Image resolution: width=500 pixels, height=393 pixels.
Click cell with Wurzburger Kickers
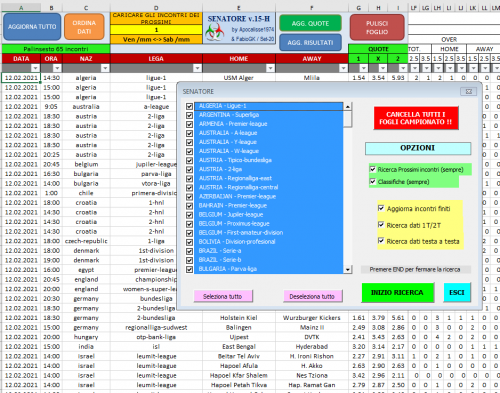point(312,318)
